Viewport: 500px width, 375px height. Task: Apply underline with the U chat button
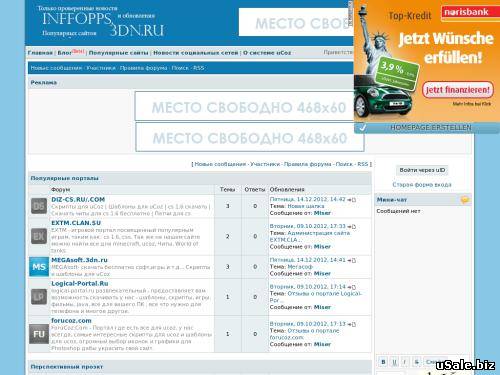394,362
